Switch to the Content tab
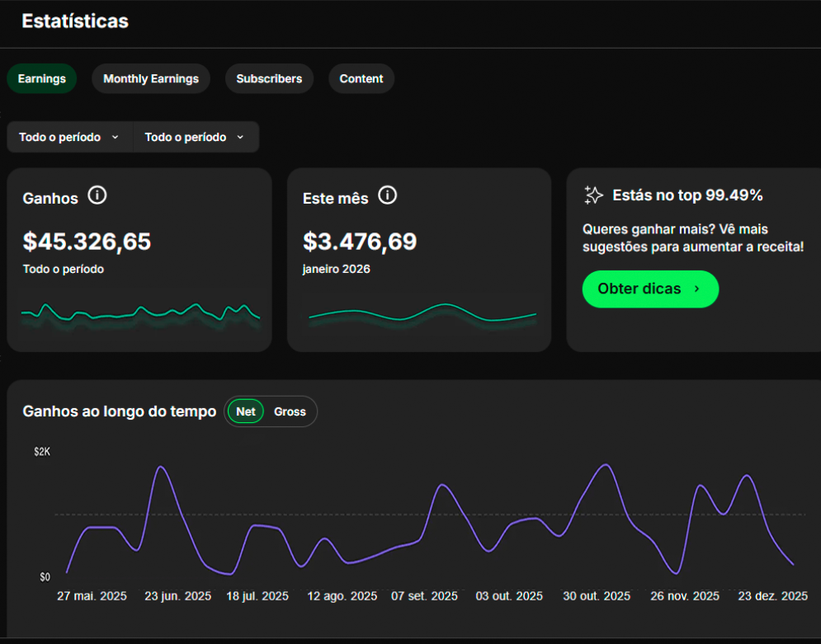Image resolution: width=821 pixels, height=644 pixels. [x=361, y=79]
